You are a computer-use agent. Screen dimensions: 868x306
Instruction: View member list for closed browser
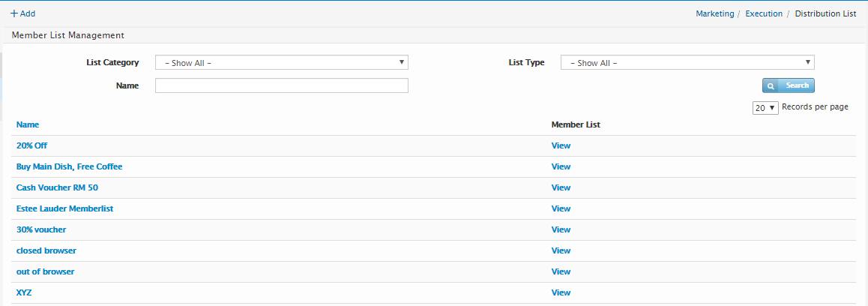561,250
